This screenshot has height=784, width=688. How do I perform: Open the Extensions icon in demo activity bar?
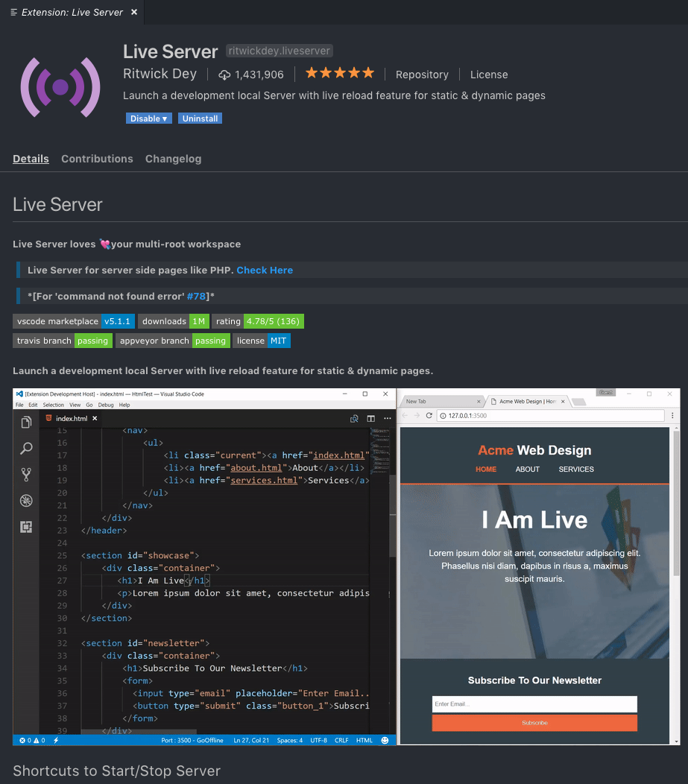26,526
